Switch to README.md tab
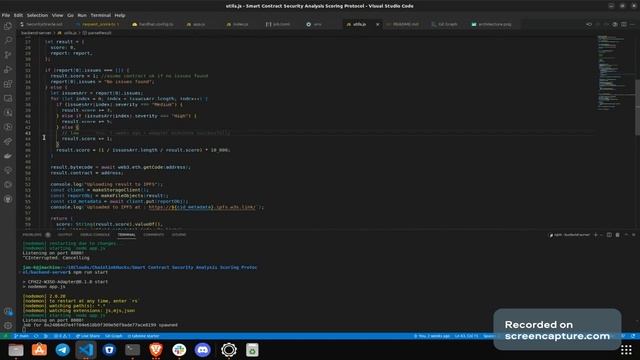640x360 pixels. point(402,24)
